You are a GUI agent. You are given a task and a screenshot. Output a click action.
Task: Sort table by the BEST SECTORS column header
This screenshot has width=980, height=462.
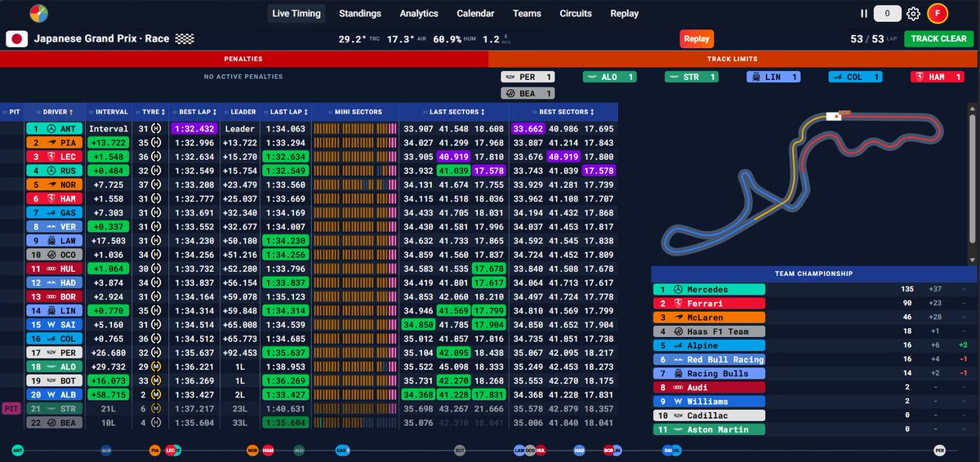pos(564,112)
